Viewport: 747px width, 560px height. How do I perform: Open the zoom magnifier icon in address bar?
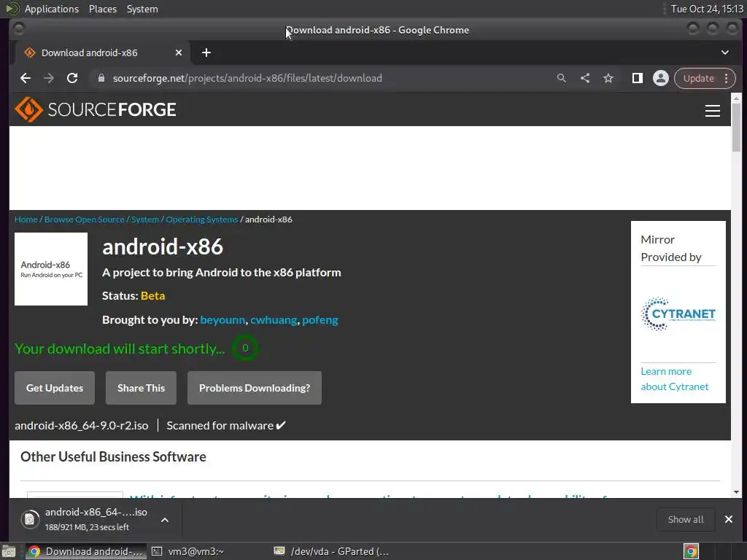coord(562,78)
